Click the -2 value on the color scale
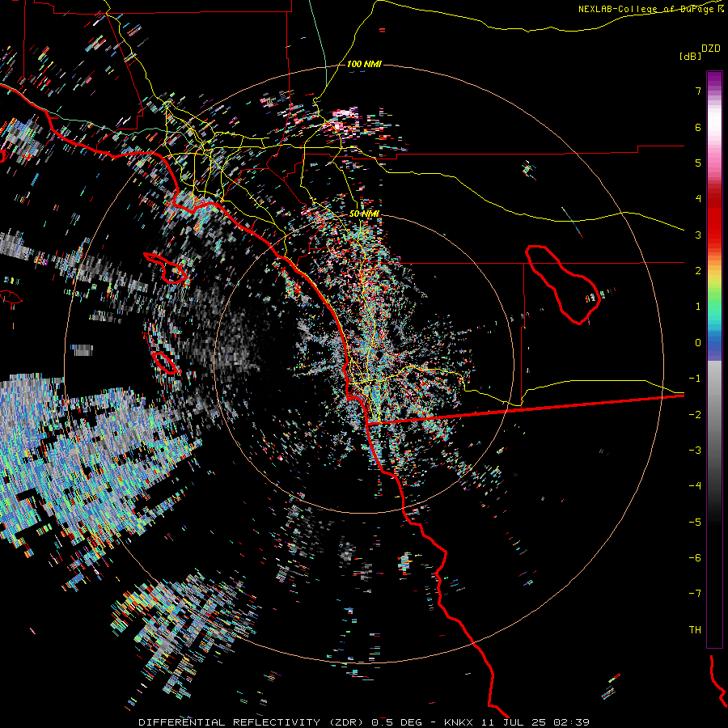Viewport: 728px width, 728px height. tap(695, 415)
